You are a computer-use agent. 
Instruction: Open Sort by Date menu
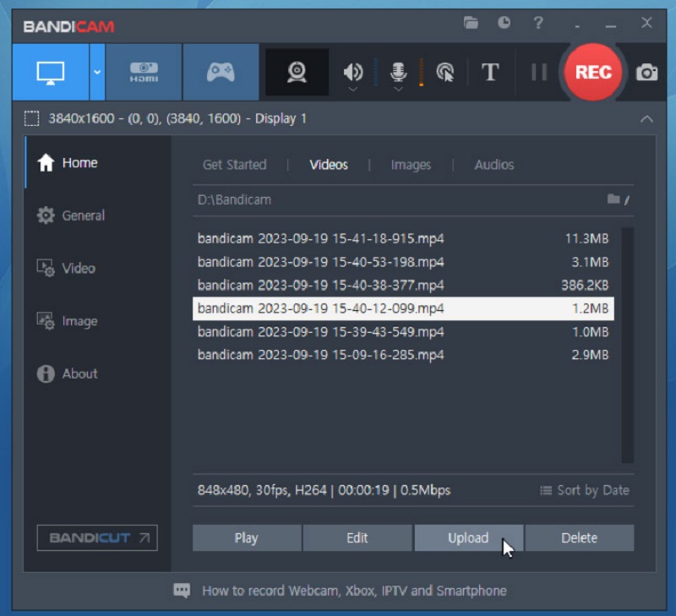click(x=585, y=491)
